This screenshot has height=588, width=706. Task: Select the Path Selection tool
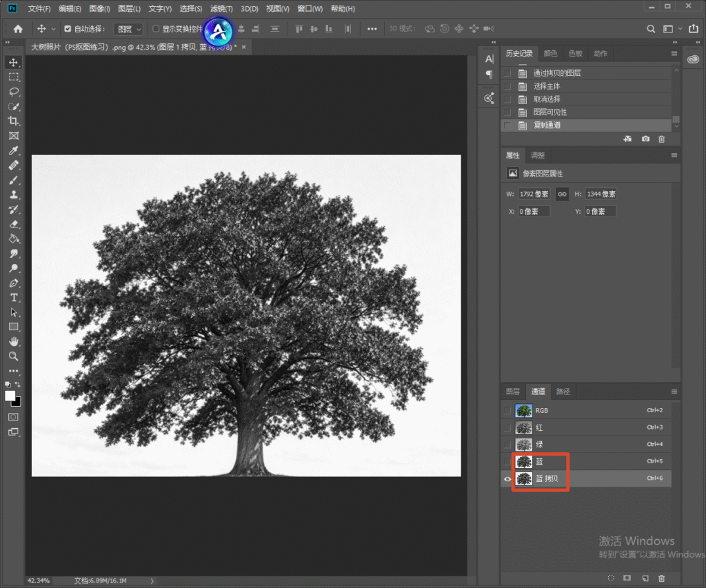14,312
